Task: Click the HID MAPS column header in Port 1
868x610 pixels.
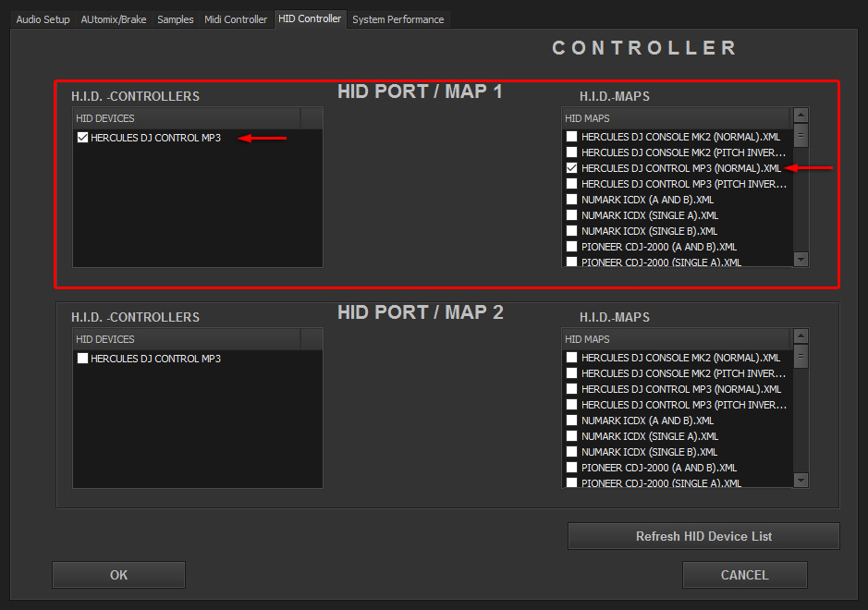Action: tap(675, 118)
